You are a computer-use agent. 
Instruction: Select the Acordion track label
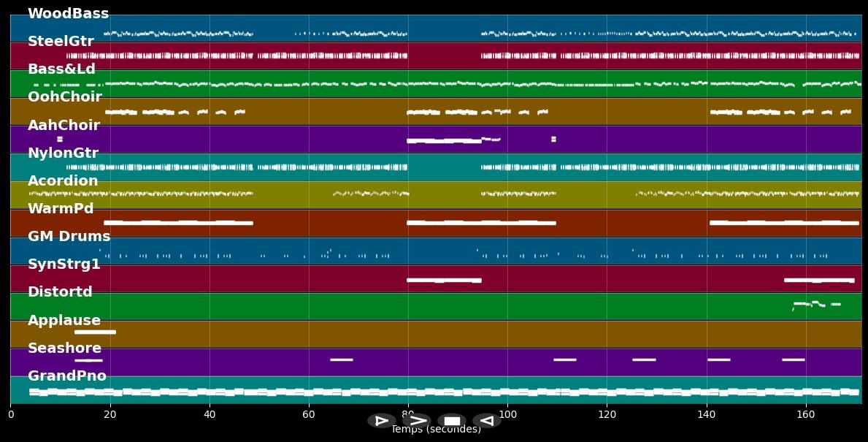click(x=63, y=181)
